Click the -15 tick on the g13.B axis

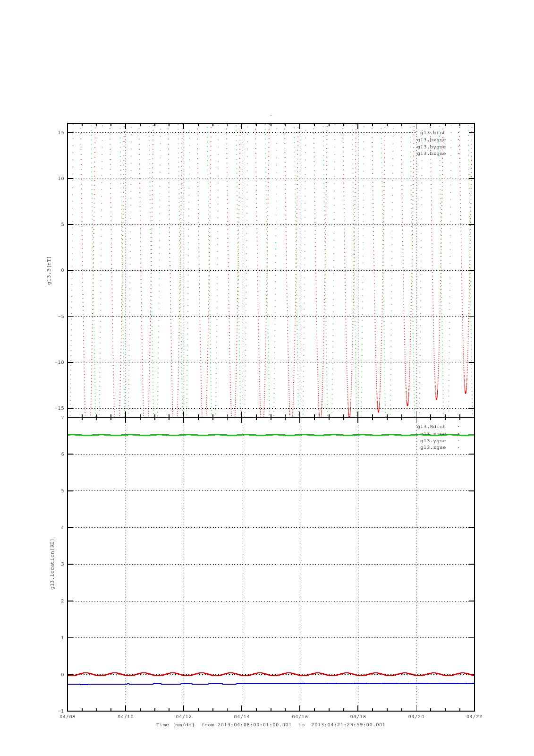59,408
